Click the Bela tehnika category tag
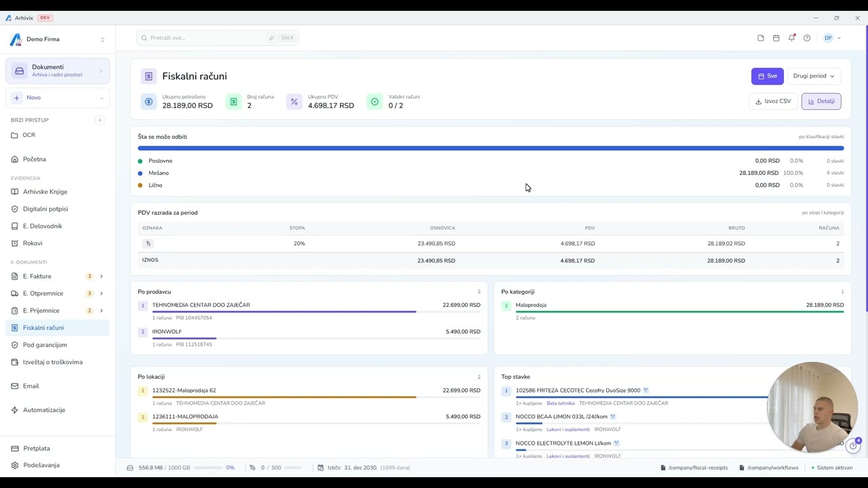This screenshot has width=868, height=488. (x=560, y=403)
